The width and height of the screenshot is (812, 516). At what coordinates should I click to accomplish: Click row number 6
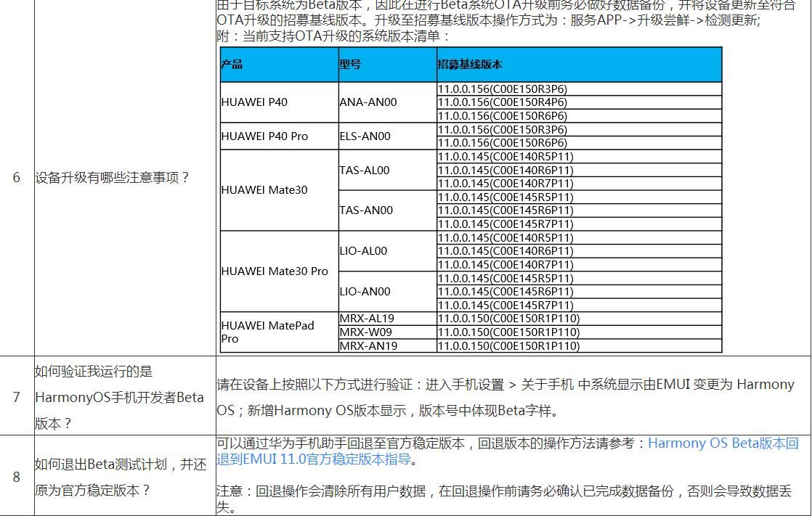[x=17, y=178]
